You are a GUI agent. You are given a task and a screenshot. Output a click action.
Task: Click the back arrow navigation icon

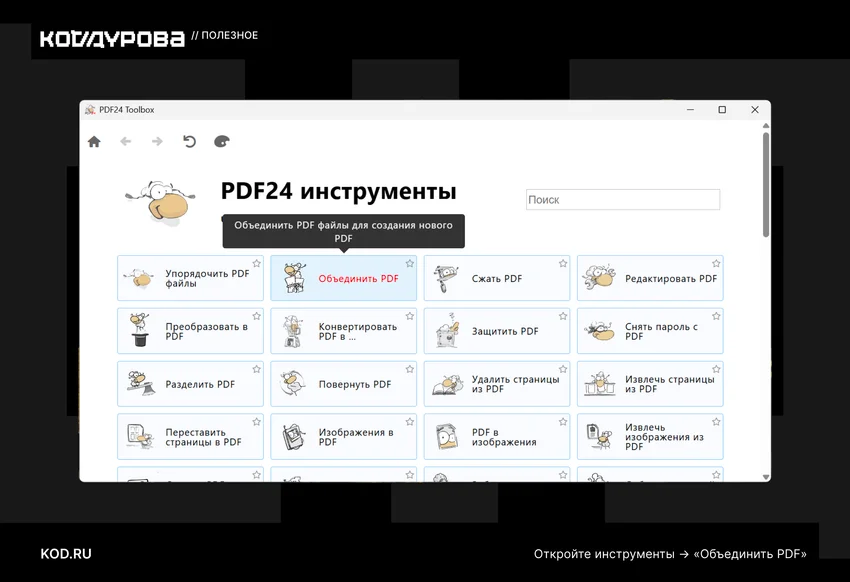point(126,142)
